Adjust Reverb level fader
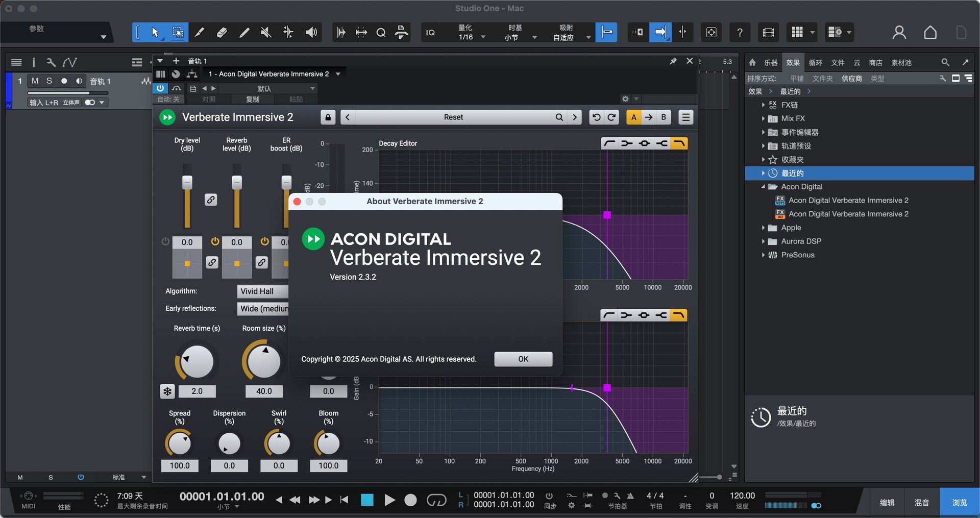980x518 pixels. pos(237,182)
